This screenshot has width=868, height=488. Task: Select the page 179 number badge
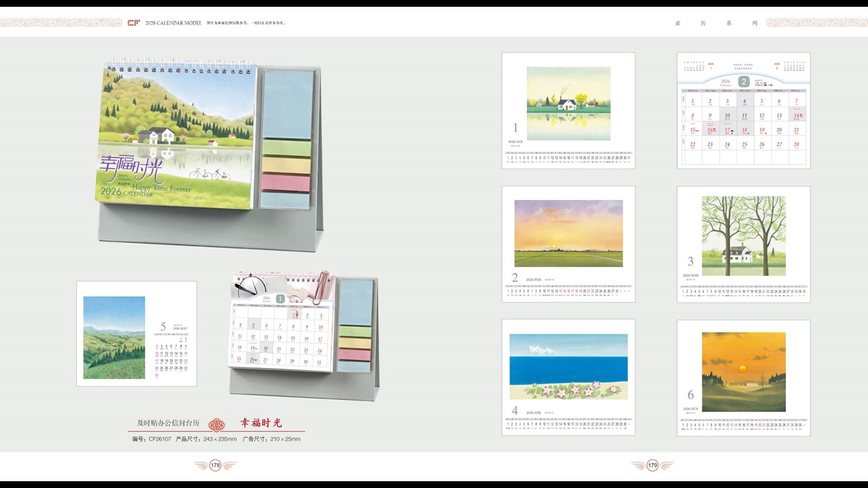652,465
